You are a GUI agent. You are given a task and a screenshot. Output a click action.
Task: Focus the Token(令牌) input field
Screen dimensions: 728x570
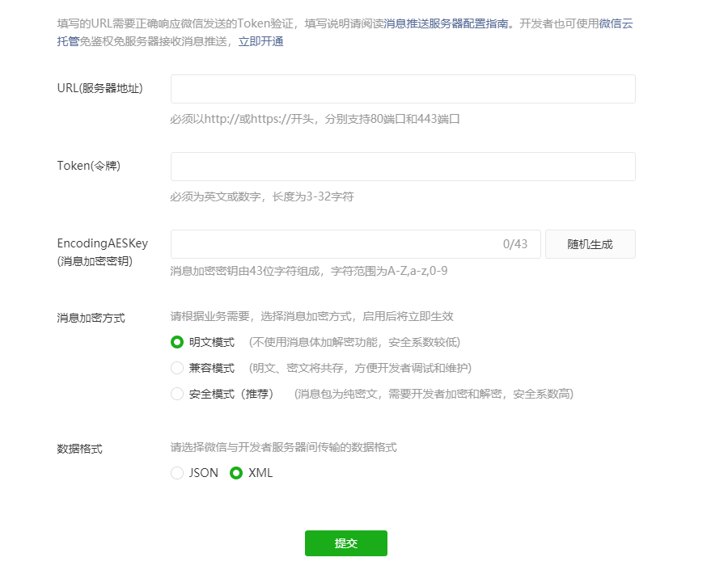[x=403, y=167]
